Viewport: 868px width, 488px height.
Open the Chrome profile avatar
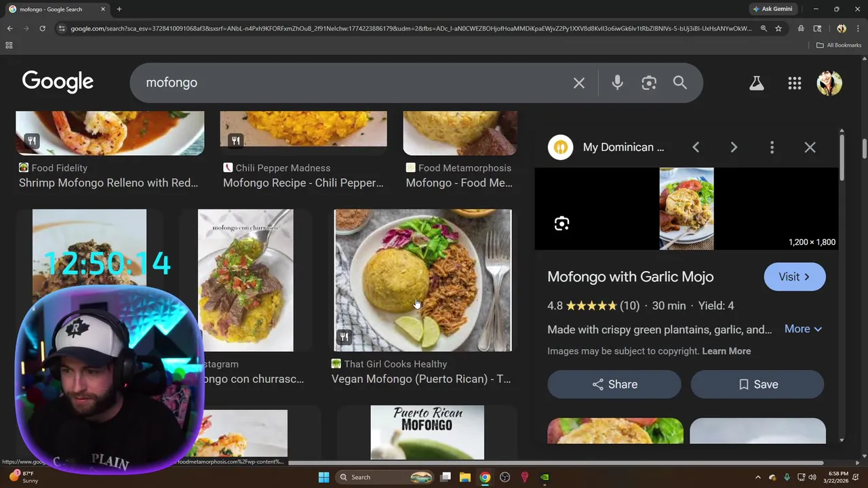[x=842, y=28]
